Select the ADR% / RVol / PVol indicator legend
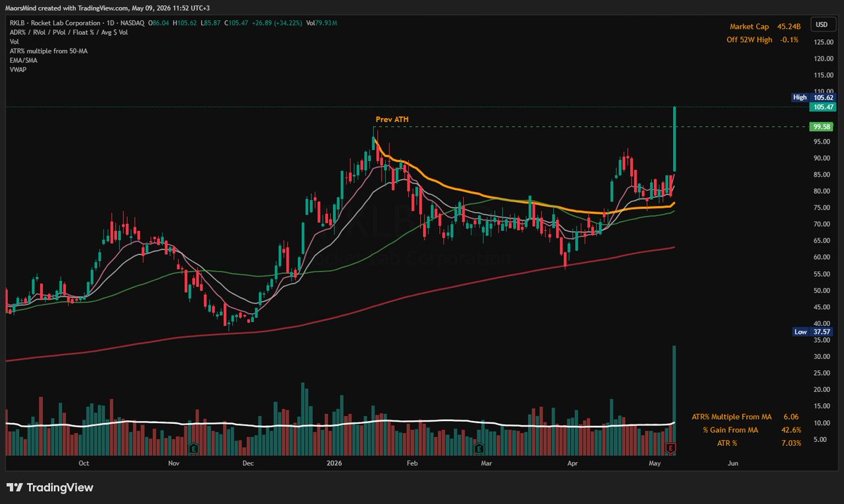Viewport: 844px width, 504px height. pos(68,32)
